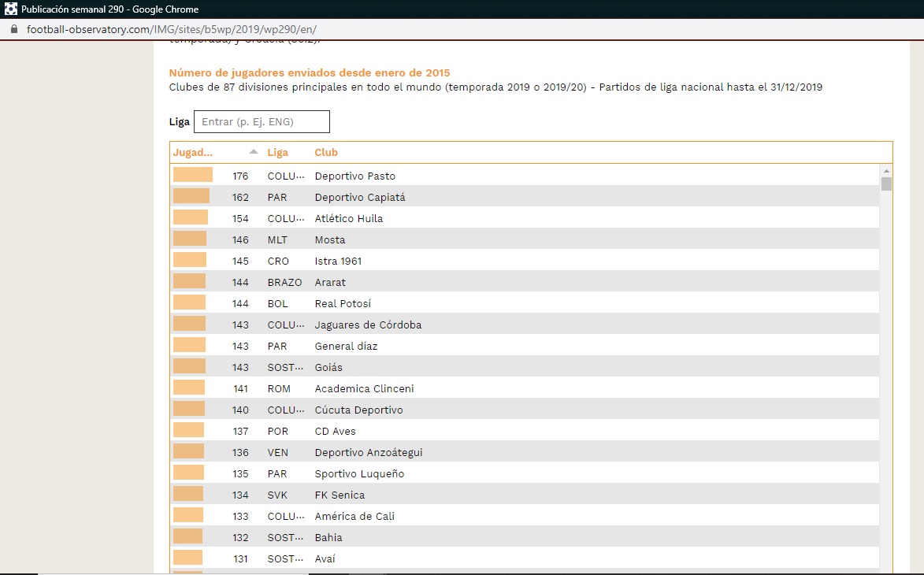Click the "Real Potosí" club name

click(343, 303)
